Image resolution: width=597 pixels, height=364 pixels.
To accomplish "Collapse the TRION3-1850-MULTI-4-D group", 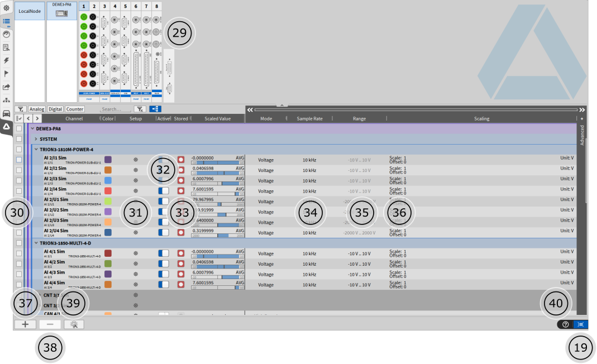I will (x=36, y=243).
